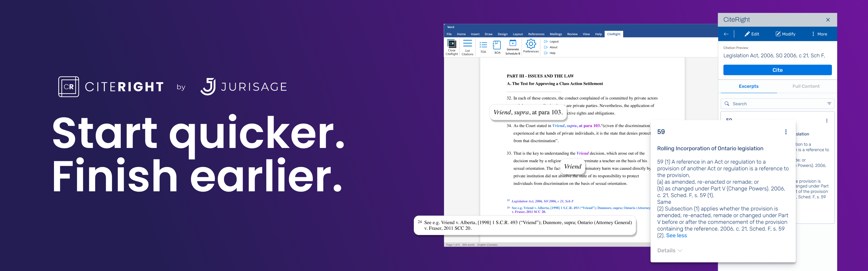
Task: Open the section 59 card options menu
Action: coord(786,132)
